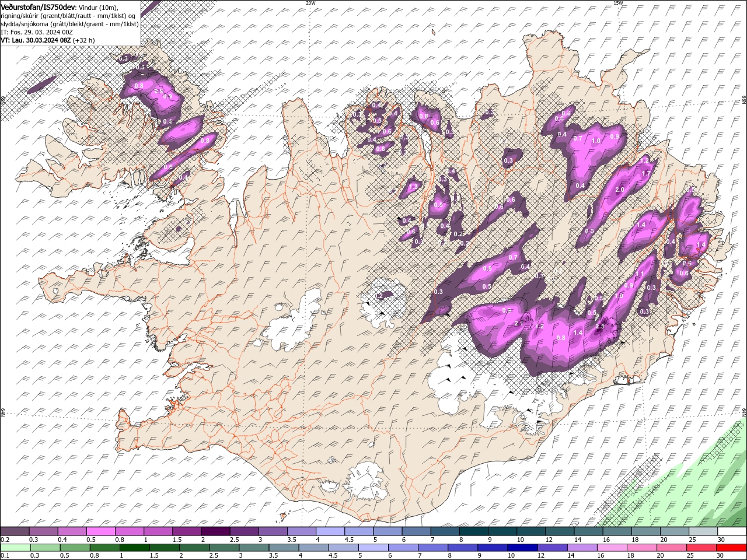Screen dimensions: 747x560
Task: Click the '25' label in the upper legend row
Action: (x=692, y=540)
